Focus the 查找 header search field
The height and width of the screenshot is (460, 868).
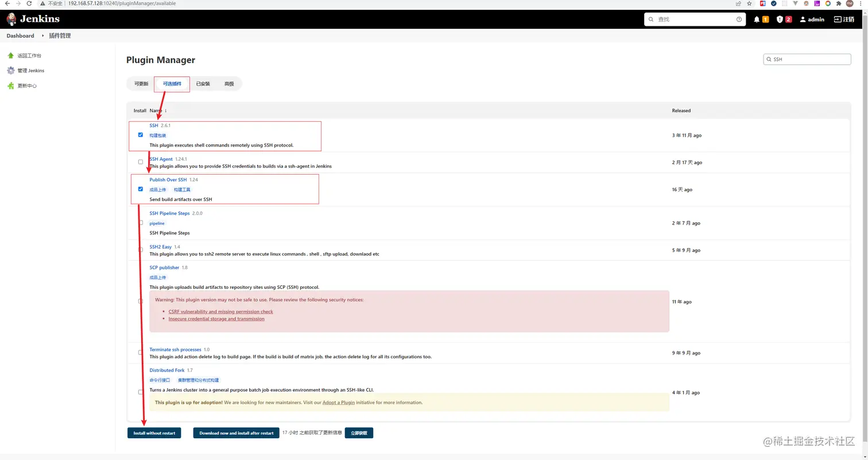(695, 20)
